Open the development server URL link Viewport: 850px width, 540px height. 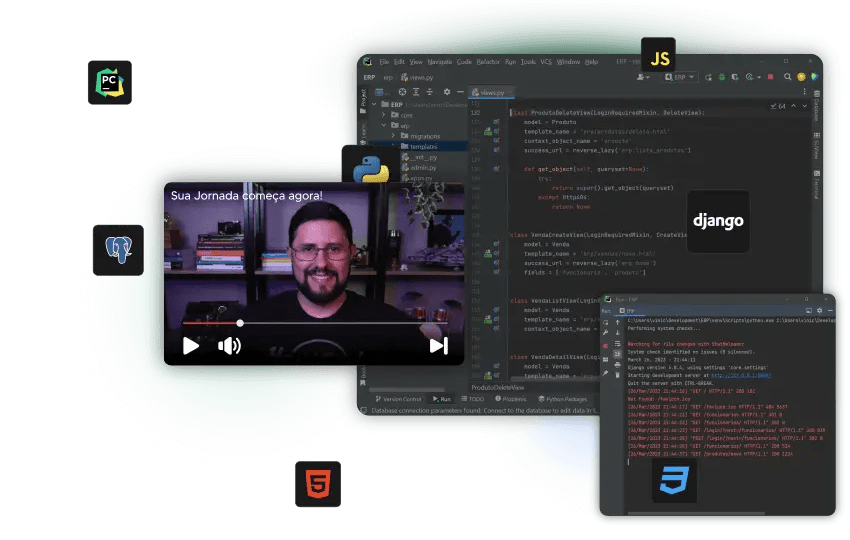coord(740,375)
